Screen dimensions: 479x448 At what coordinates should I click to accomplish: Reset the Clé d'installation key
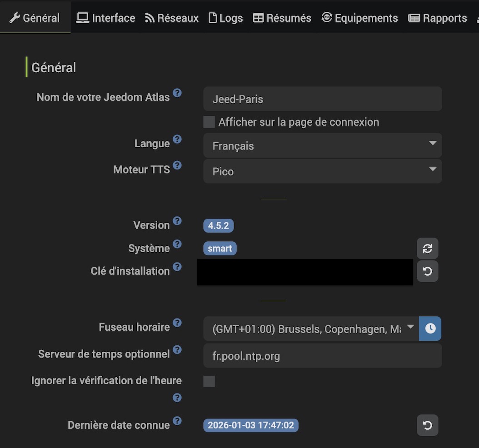pyautogui.click(x=427, y=271)
